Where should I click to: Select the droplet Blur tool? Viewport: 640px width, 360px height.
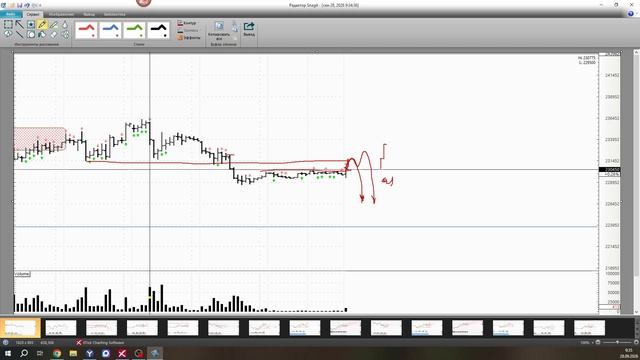[x=65, y=24]
